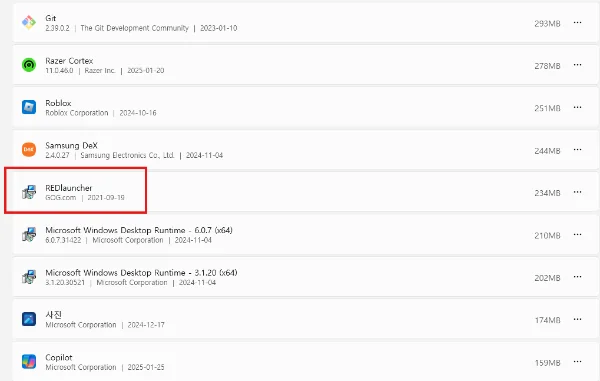600x381 pixels.
Task: Open the three-dot menu for Samsung DeX
Action: 577,150
